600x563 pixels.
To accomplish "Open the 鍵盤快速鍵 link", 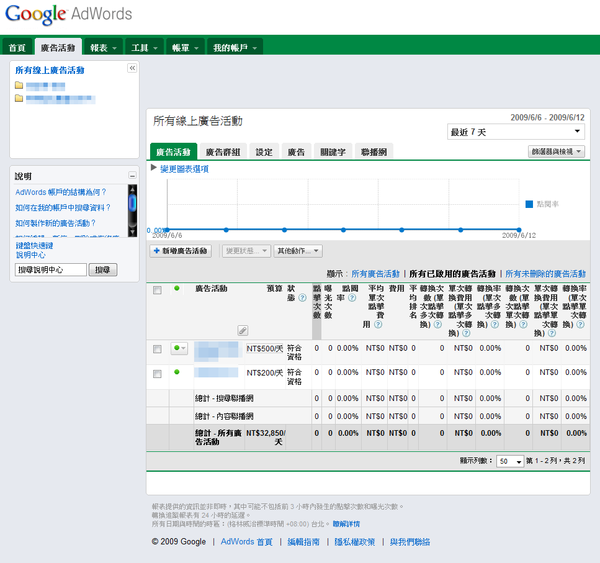I will (34, 245).
